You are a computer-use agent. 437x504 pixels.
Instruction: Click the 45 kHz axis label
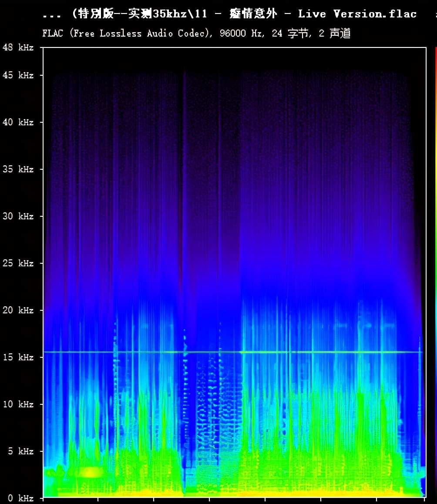[x=18, y=75]
